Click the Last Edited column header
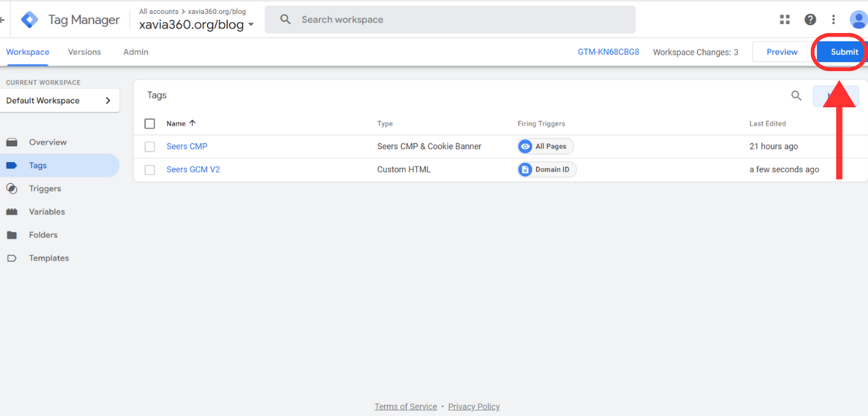This screenshot has height=416, width=868. pyautogui.click(x=768, y=123)
